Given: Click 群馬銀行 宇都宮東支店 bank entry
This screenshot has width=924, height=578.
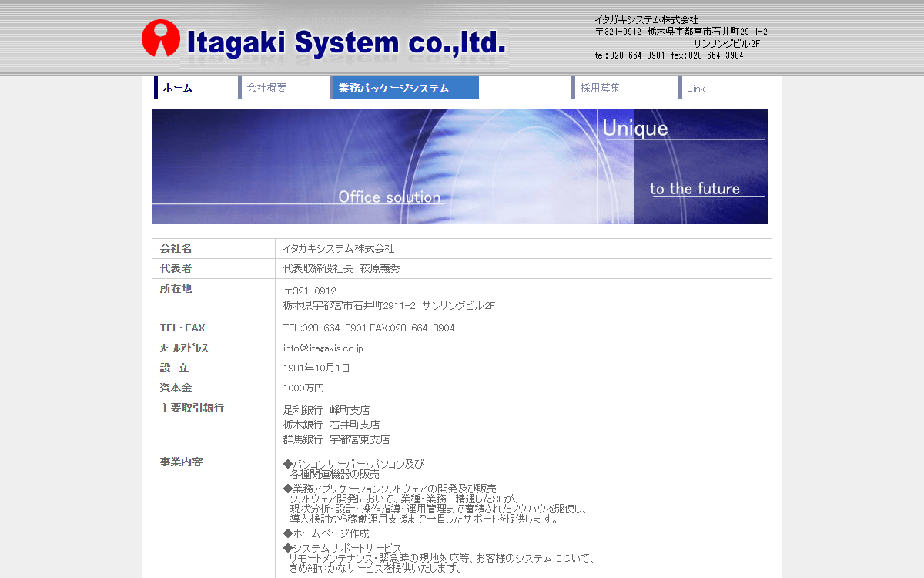Looking at the screenshot, I should (336, 439).
